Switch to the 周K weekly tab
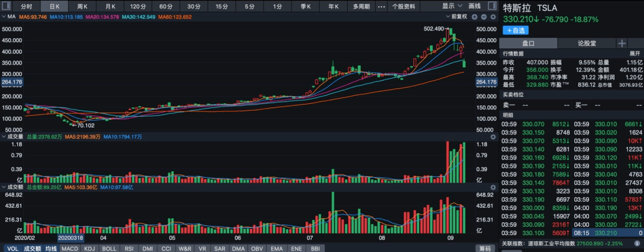 click(82, 6)
